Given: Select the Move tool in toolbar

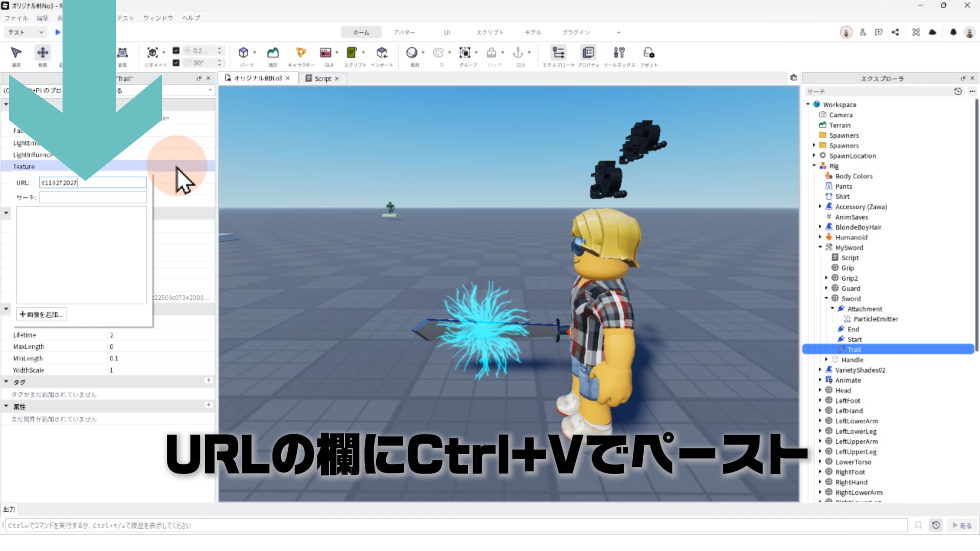Looking at the screenshot, I should [43, 53].
